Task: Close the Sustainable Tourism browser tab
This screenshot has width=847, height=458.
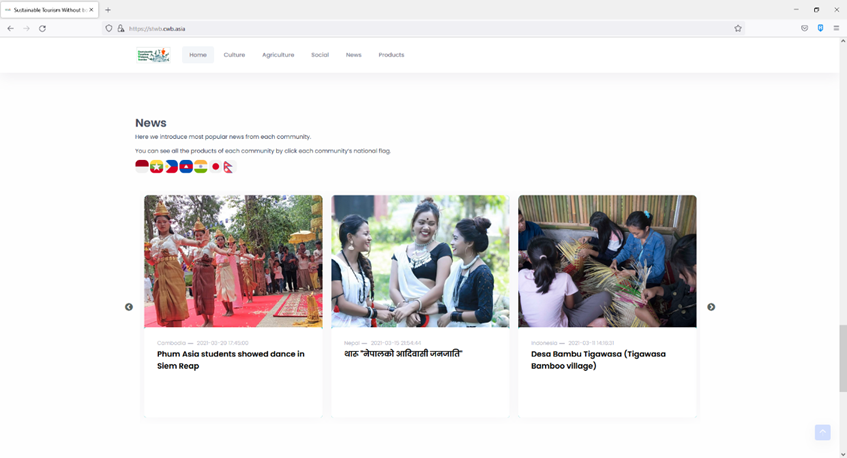Action: [91, 10]
